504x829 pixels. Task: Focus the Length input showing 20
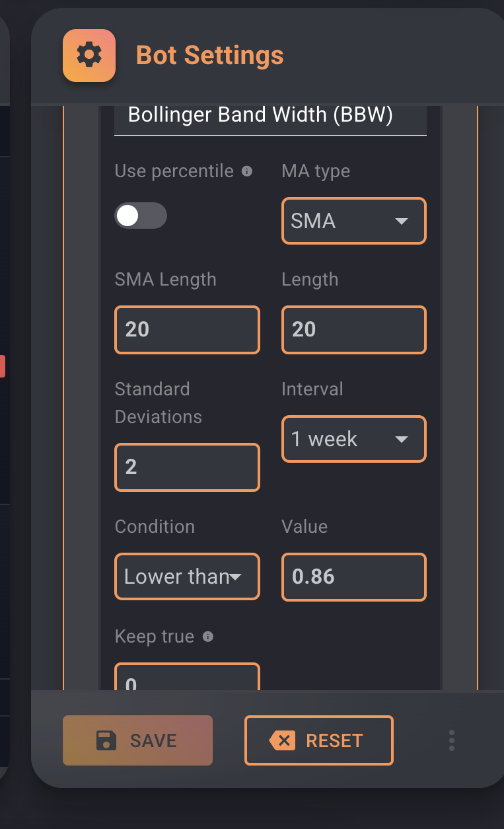[x=354, y=329]
